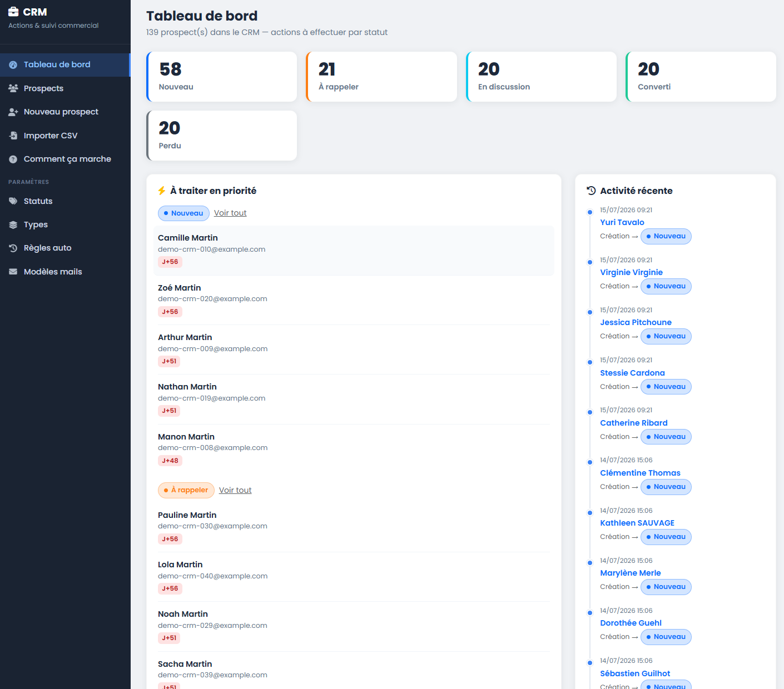784x689 pixels.
Task: Select Lola Martin prospect row
Action: pyautogui.click(x=354, y=576)
